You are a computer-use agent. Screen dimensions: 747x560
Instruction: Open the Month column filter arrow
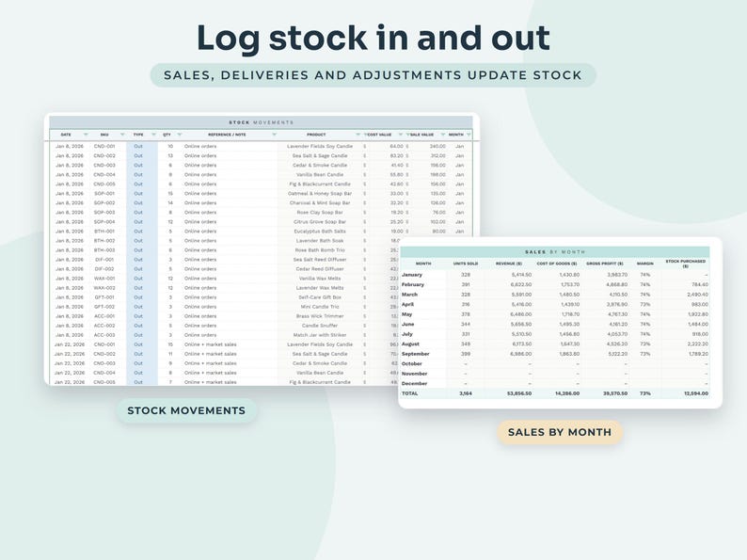point(469,135)
